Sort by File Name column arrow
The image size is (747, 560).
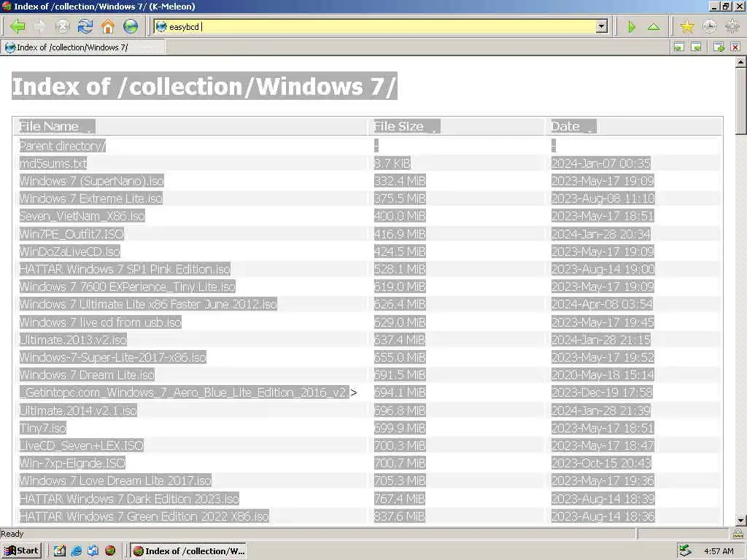89,128
